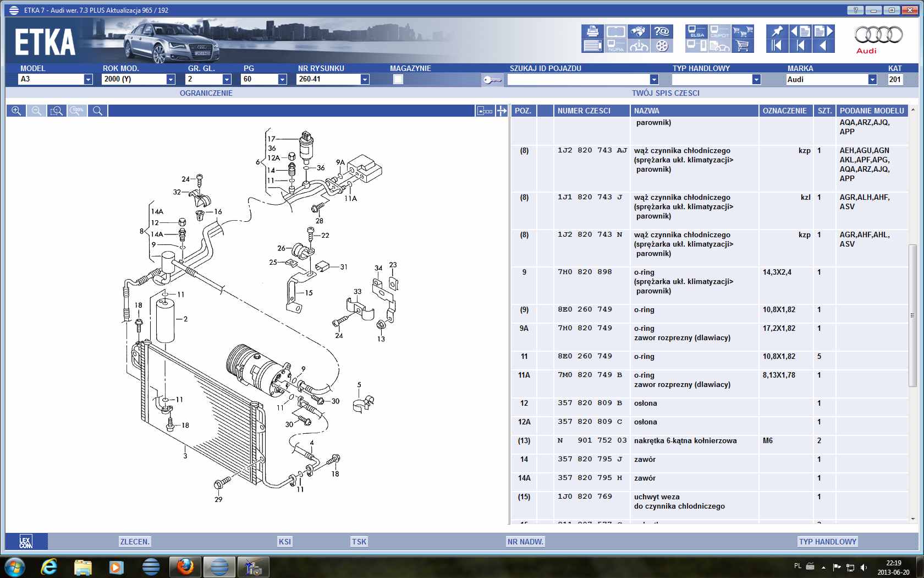This screenshot has width=924, height=578.
Task: Open the multiple shopping carts icon
Action: tap(743, 31)
